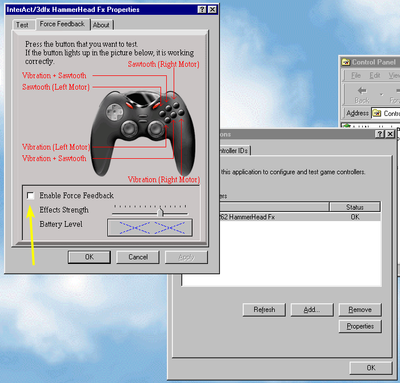Open the About tab
Screen dimensions: 400x383
[101, 25]
